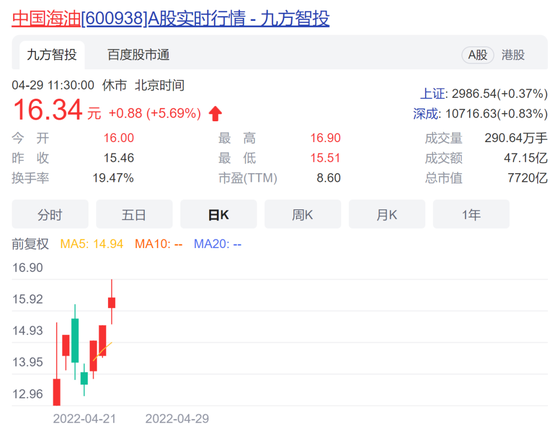Click the 昨收 value 15.46
Screen dimensions: 550x434
tap(119, 158)
